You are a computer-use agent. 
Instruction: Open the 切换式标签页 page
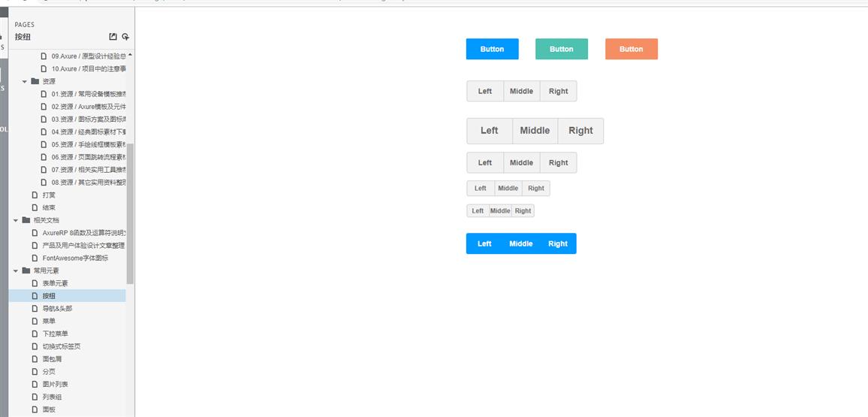click(61, 346)
